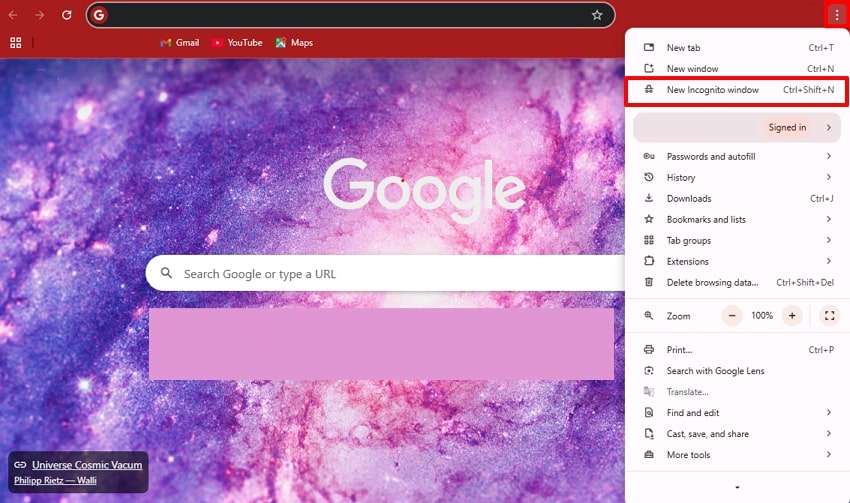Click the 100% zoom value

click(x=762, y=315)
